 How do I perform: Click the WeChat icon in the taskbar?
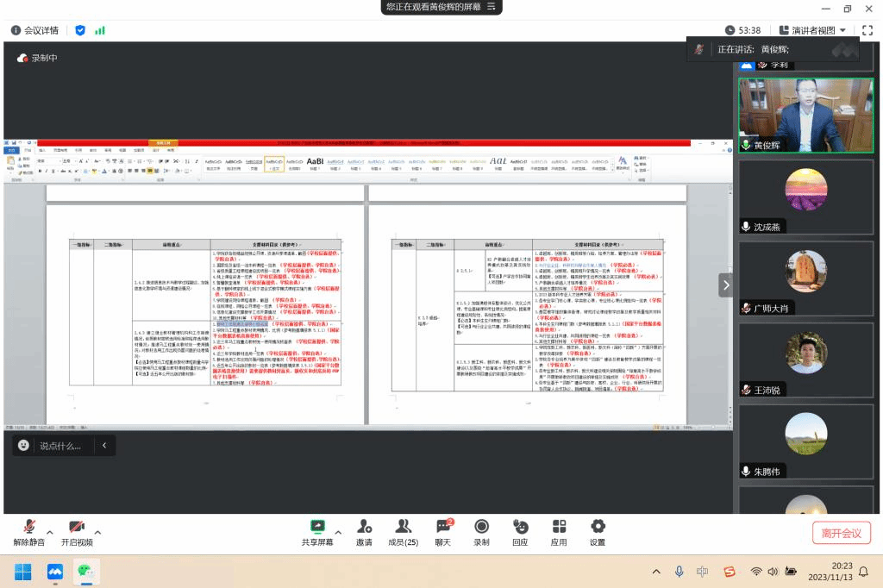tap(85, 571)
